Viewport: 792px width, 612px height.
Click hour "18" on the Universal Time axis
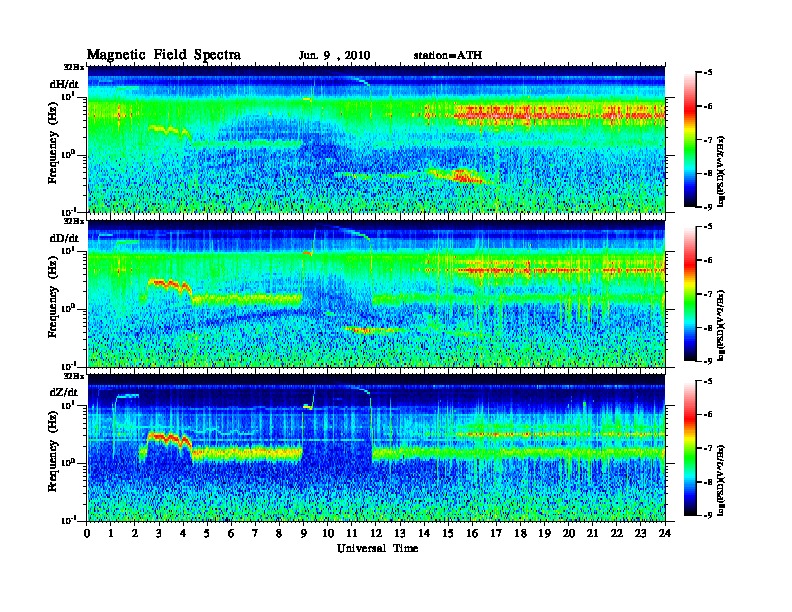pos(520,534)
